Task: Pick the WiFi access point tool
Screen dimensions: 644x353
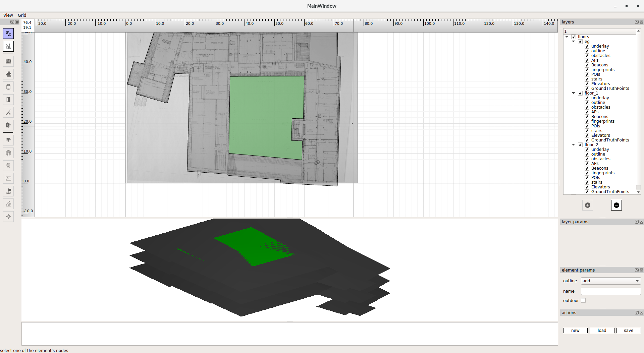Action: pyautogui.click(x=8, y=140)
